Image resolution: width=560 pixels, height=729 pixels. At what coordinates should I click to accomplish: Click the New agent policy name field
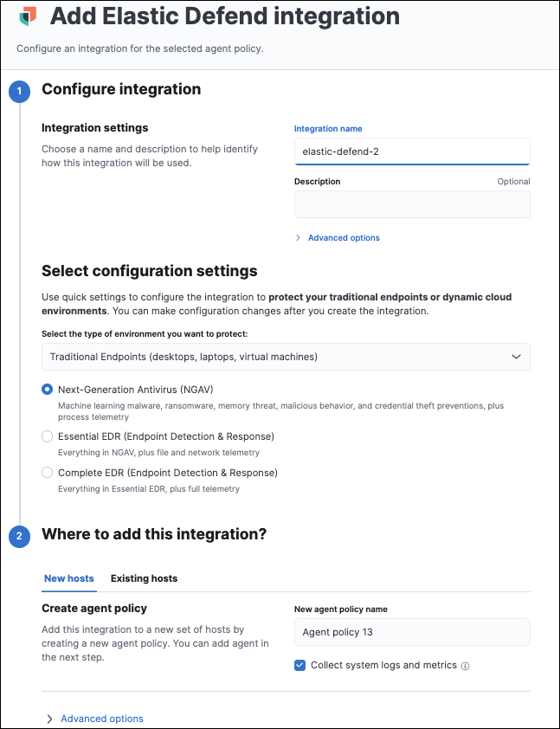click(x=412, y=632)
